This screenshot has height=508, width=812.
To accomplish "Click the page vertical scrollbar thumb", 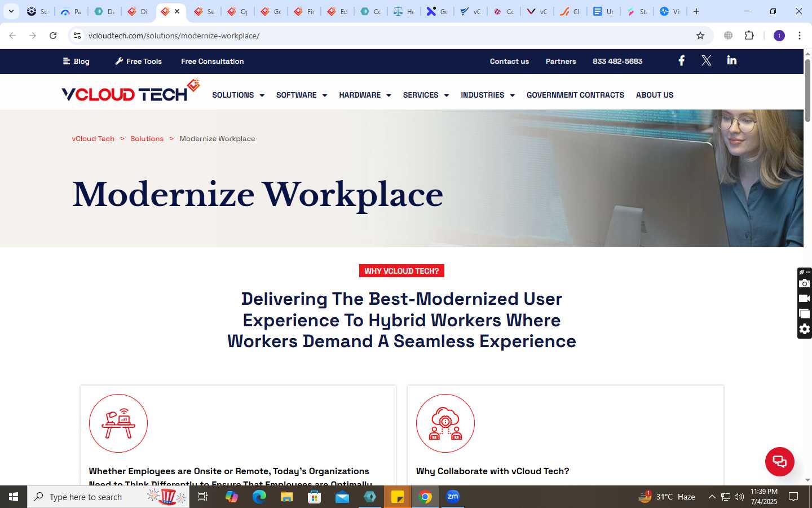I will pyautogui.click(x=807, y=90).
